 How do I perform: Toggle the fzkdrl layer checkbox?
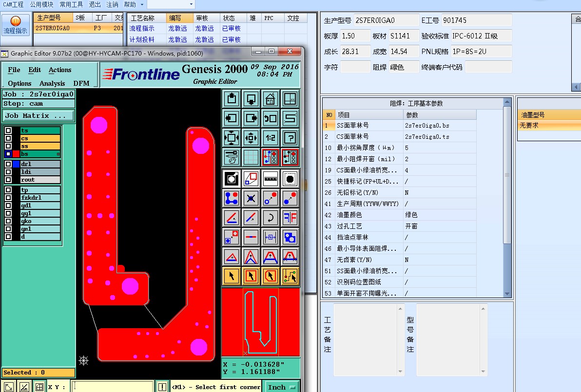point(8,198)
